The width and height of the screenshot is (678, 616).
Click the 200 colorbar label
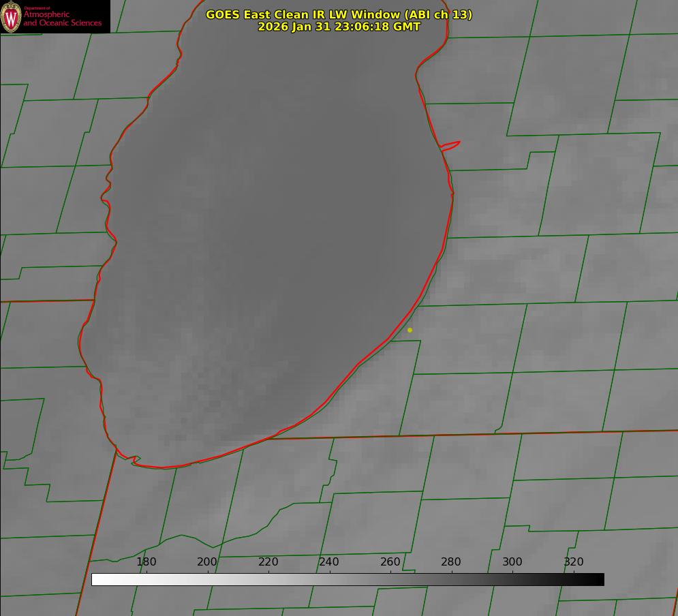pos(207,561)
